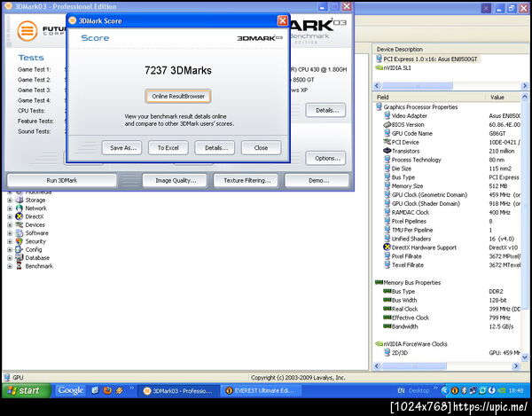Screen dimensions: 532x416
Task: Expand the DirectX tree node
Action: (10, 216)
